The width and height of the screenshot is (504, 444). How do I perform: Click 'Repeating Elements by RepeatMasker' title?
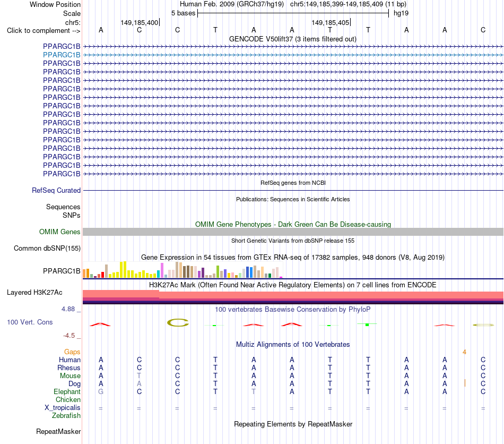[293, 424]
